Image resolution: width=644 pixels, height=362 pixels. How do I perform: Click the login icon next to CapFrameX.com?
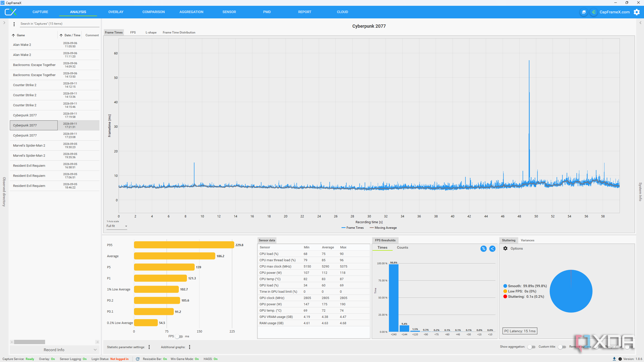(593, 12)
